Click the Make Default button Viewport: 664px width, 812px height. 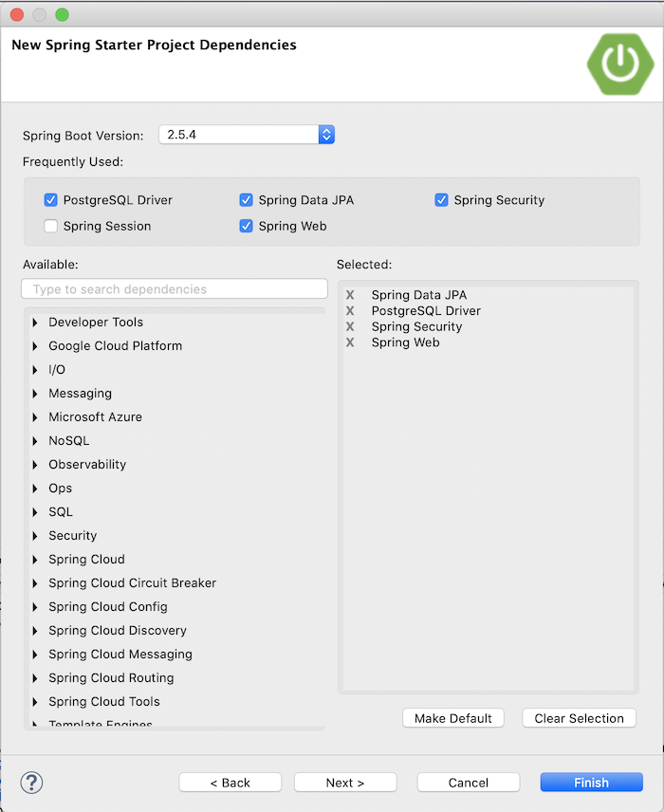coord(452,718)
